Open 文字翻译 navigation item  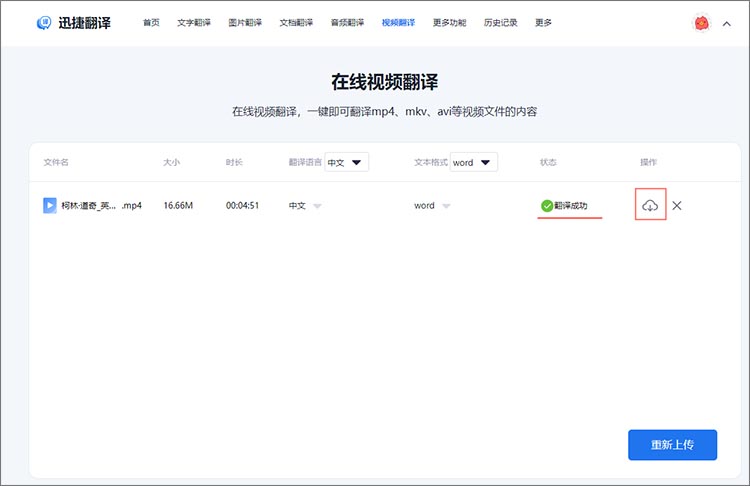click(194, 22)
